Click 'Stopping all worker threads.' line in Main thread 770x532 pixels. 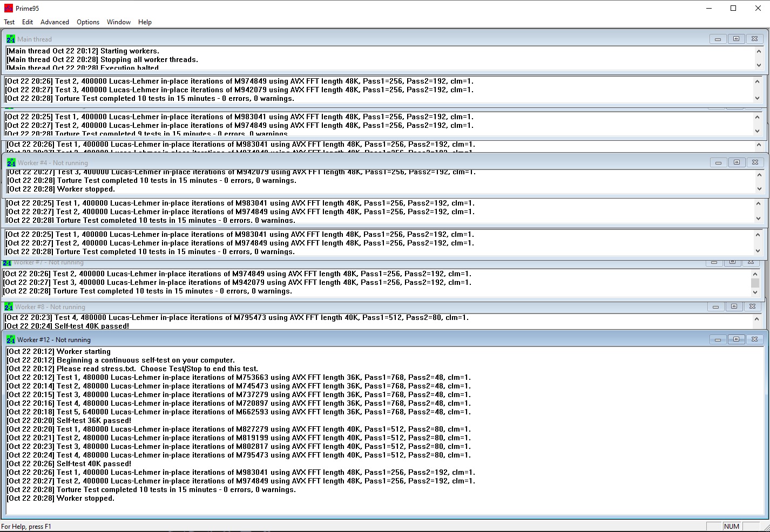102,59
